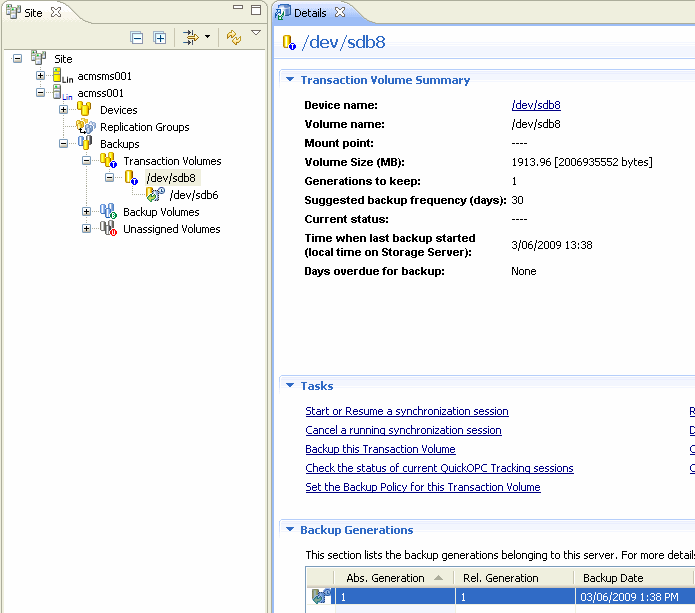Collapse the Transaction Volumes node
This screenshot has height=613, width=695.
[86, 160]
